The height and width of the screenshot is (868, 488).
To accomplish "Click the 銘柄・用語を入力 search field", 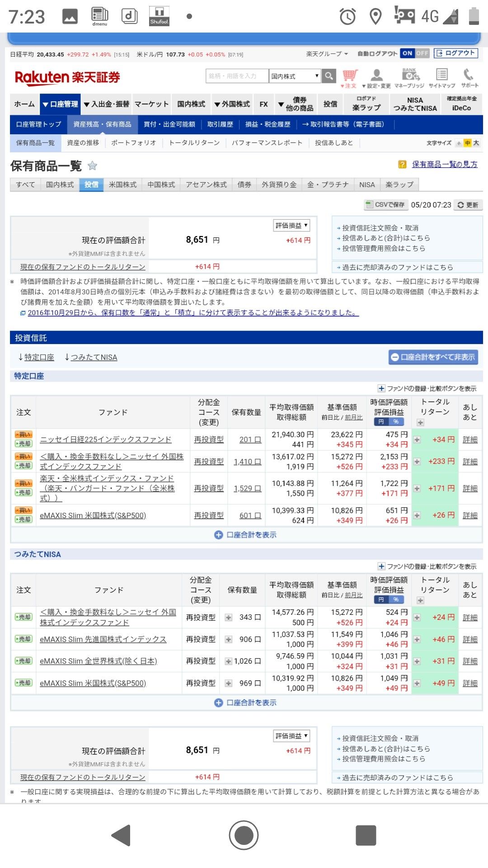I will [237, 76].
